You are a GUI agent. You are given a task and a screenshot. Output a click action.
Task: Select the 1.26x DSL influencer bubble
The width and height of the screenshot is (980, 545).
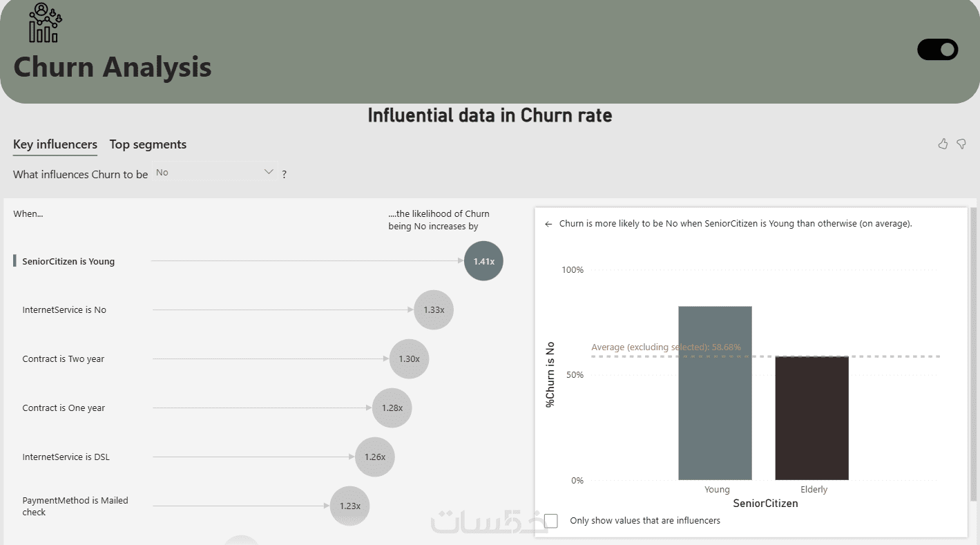[374, 457]
